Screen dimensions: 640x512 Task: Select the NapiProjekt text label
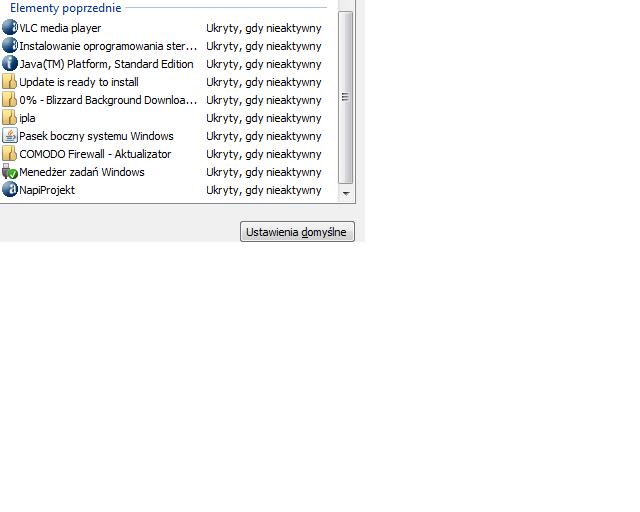click(x=47, y=190)
